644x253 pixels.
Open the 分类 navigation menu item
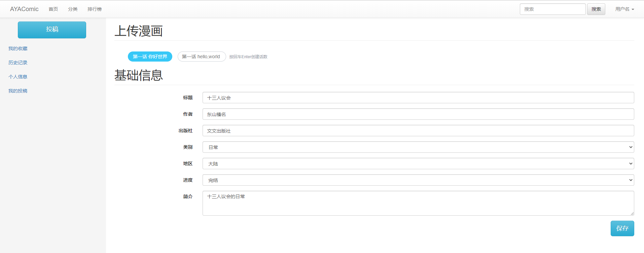coord(73,9)
